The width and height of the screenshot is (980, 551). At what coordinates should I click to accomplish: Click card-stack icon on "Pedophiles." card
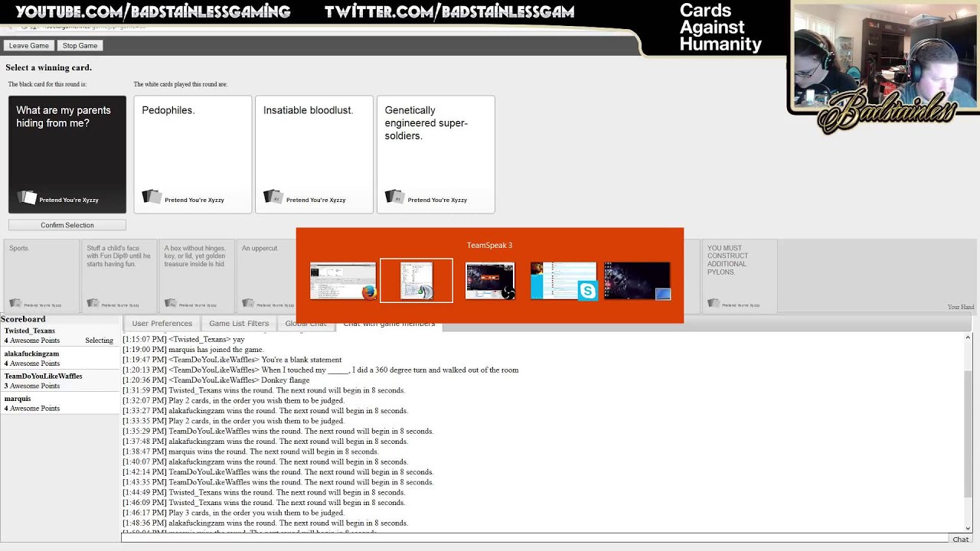[152, 197]
